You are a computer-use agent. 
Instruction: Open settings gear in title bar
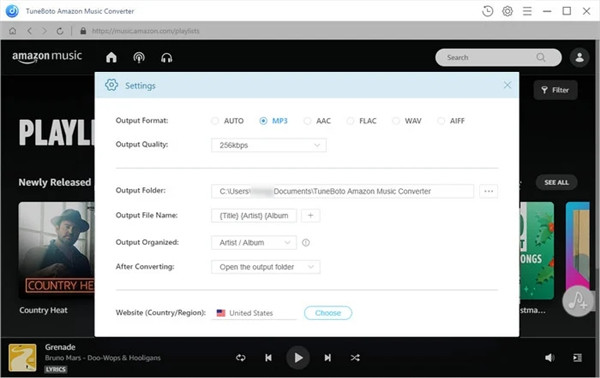507,11
